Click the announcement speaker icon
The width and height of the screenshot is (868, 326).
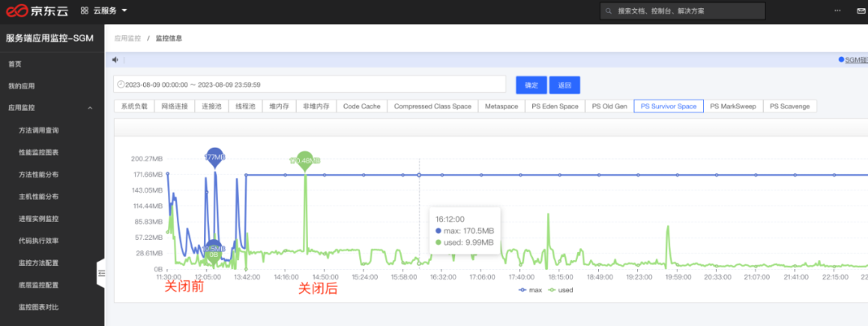pyautogui.click(x=116, y=59)
